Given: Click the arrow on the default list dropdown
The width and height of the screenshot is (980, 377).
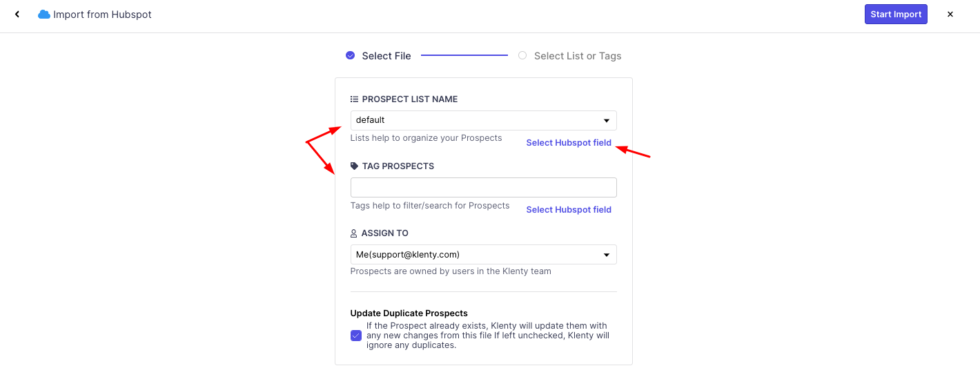Looking at the screenshot, I should pyautogui.click(x=606, y=121).
